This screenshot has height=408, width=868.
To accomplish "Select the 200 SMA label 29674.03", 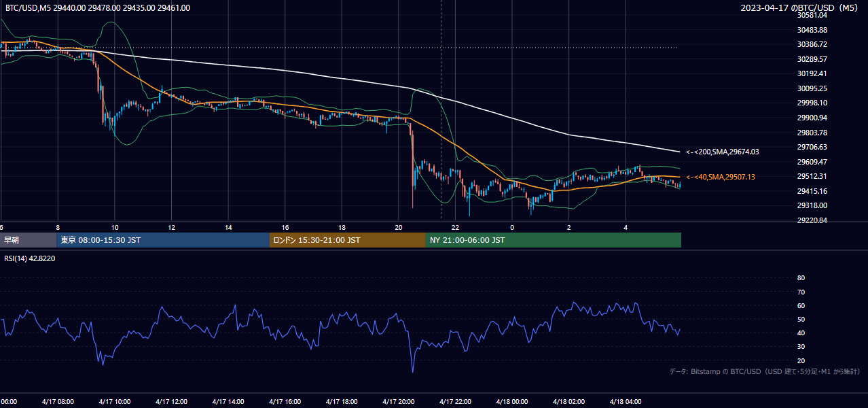I will pyautogui.click(x=723, y=152).
